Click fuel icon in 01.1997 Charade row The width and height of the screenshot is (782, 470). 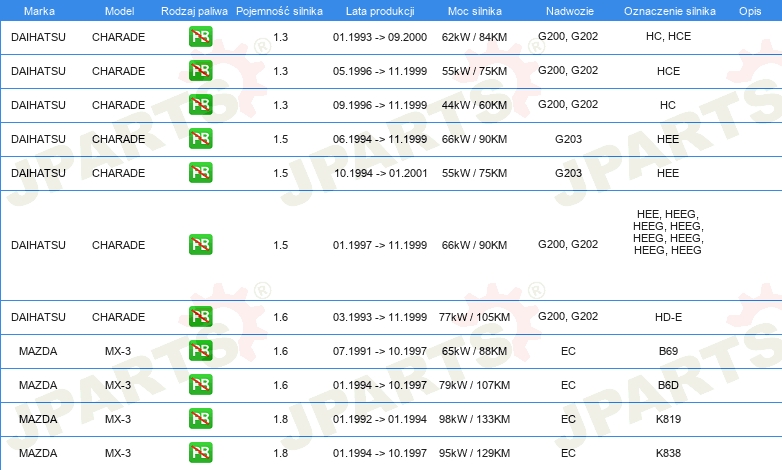[200, 244]
